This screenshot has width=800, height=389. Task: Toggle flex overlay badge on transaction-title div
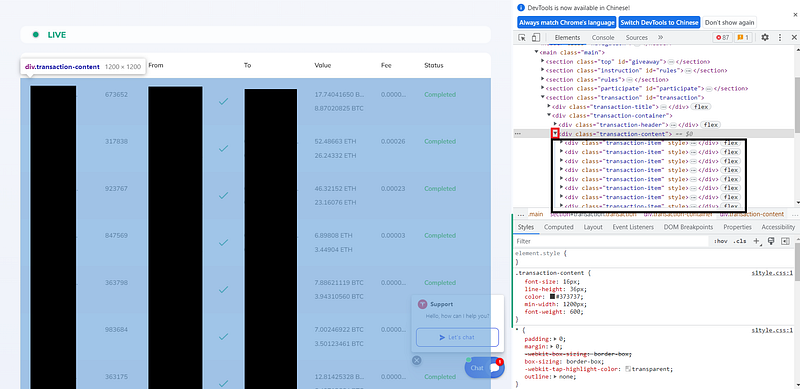[x=701, y=107]
